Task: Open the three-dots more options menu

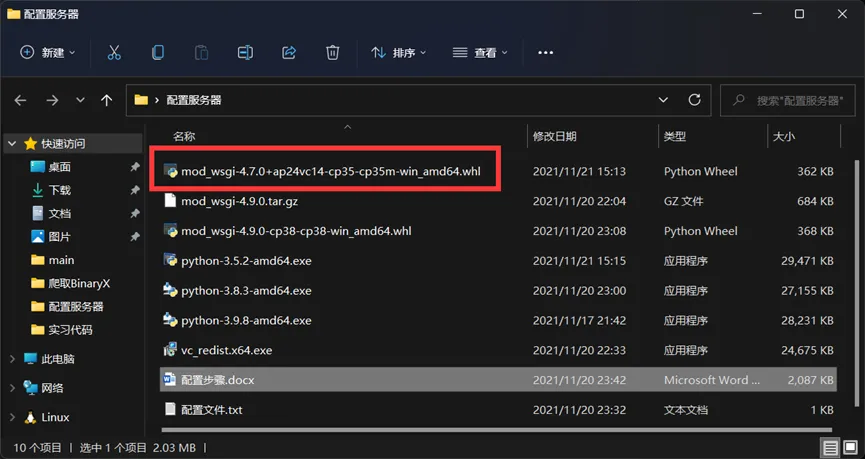Action: coord(545,52)
